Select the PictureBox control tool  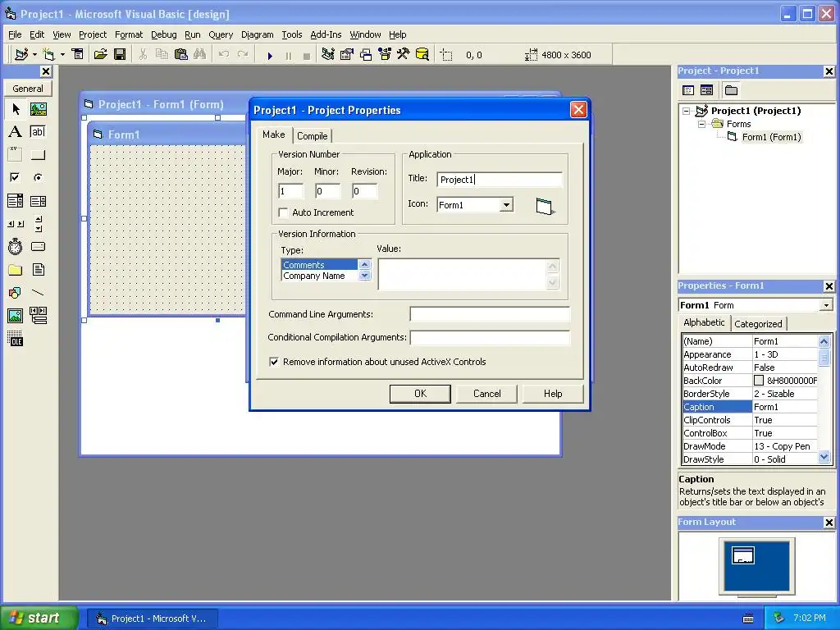pos(38,109)
